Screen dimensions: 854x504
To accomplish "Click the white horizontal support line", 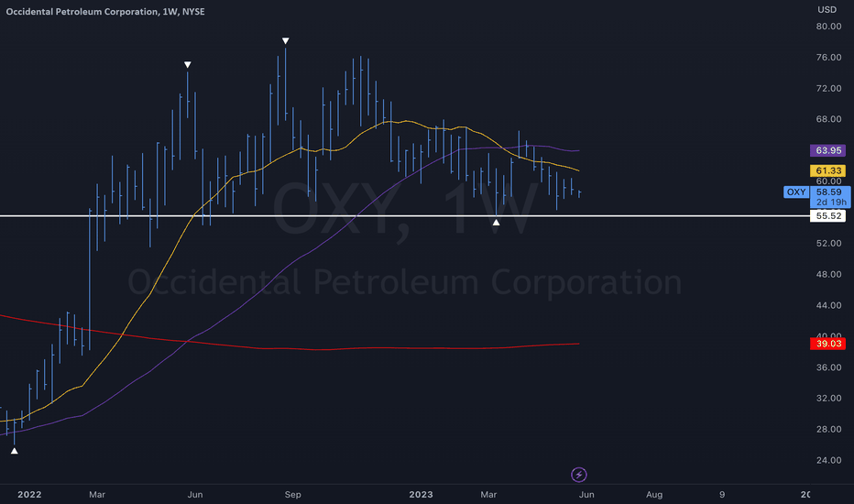I will point(405,216).
